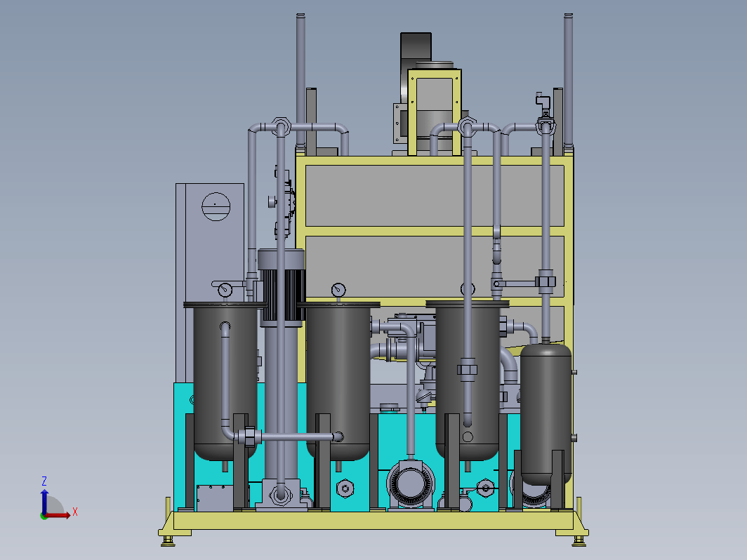Click the red X axis arrow of the triad
This screenshot has height=560, width=747.
coord(58,515)
